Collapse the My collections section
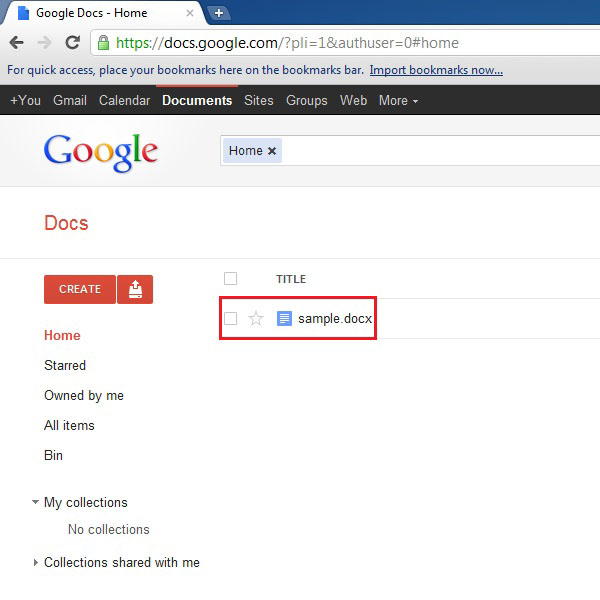The width and height of the screenshot is (600, 600). point(35,502)
